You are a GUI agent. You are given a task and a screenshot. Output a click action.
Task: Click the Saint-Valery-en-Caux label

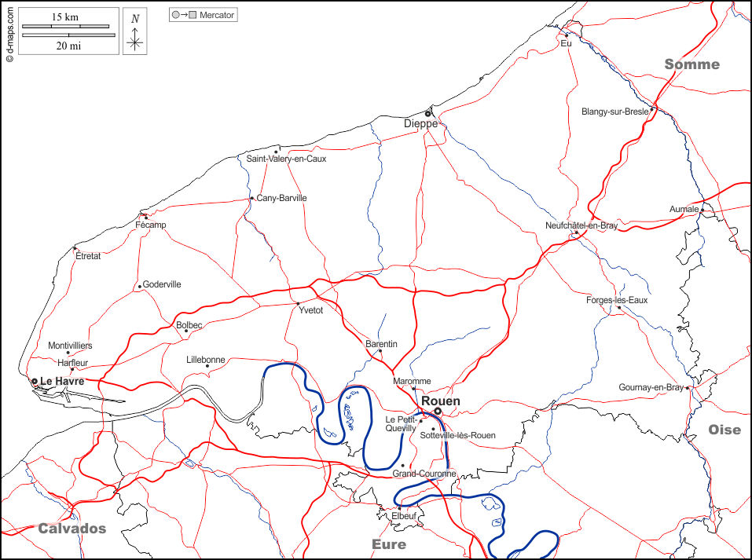click(286, 159)
